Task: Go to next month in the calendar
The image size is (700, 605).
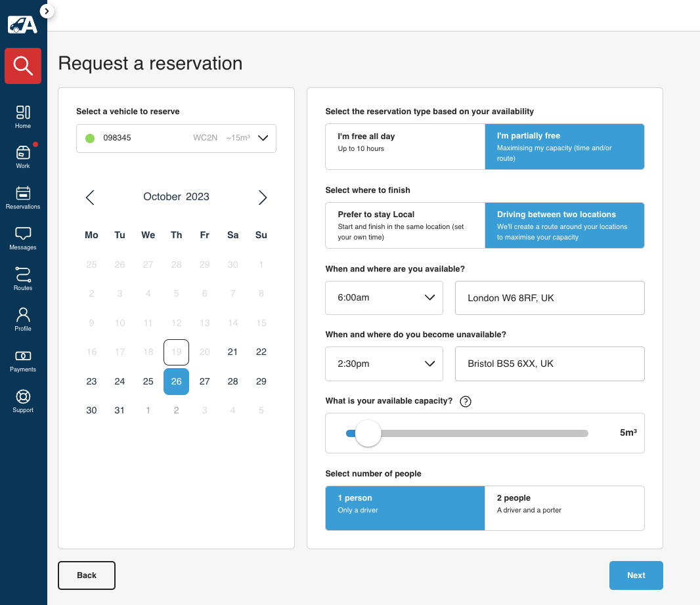Action: click(x=262, y=197)
